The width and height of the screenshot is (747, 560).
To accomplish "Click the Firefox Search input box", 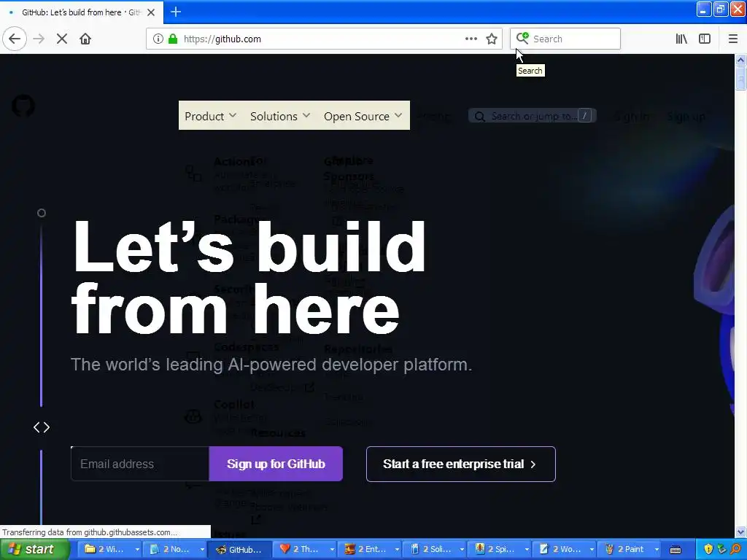I will point(565,39).
